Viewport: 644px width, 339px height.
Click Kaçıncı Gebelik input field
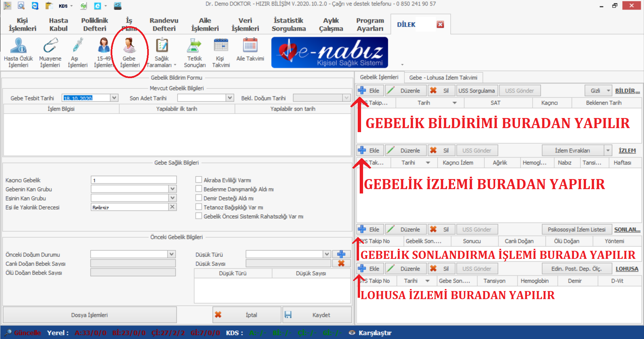133,180
